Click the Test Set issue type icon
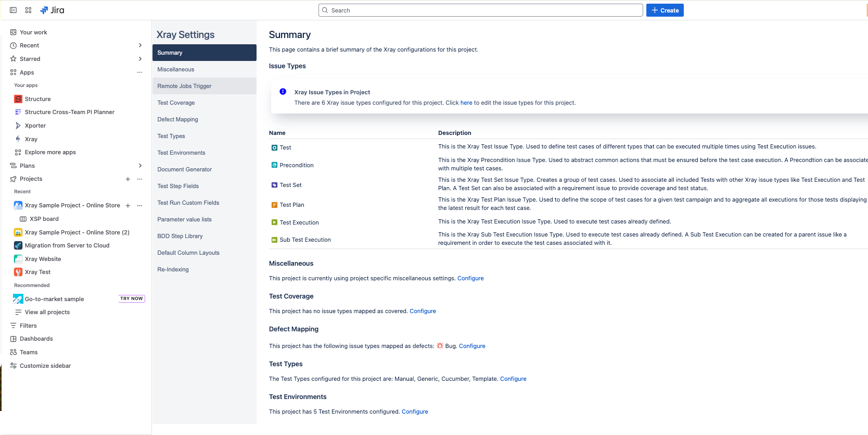Viewport: 868px width, 435px height. coord(274,185)
